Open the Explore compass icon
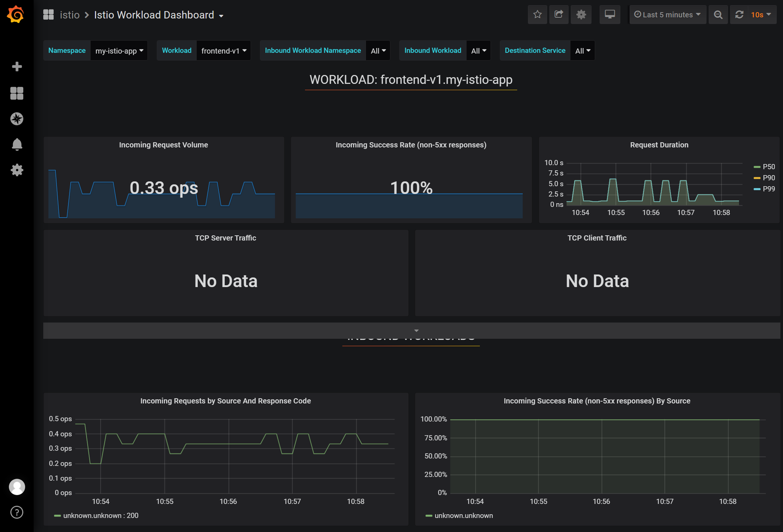Viewport: 783px width, 532px height. coord(17,119)
